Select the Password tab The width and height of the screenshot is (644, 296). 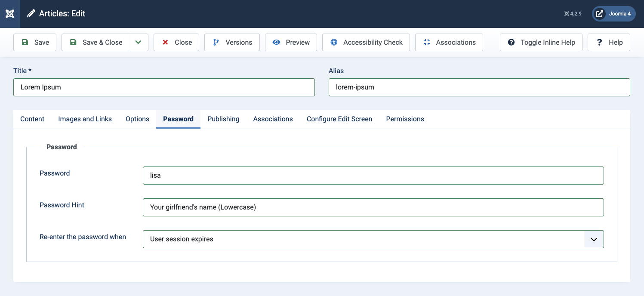(x=178, y=119)
